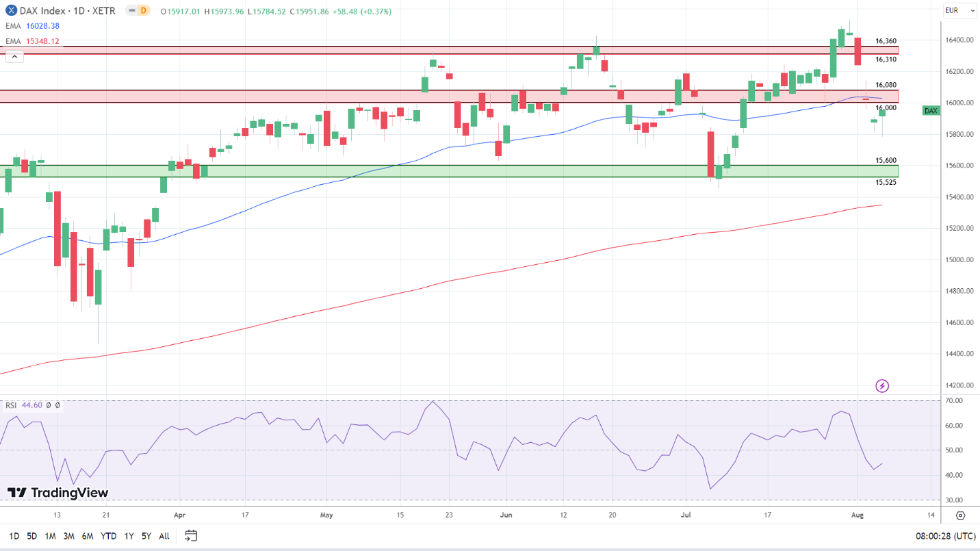This screenshot has height=551, width=980.
Task: Collapse the EMA legend with the up chevron
Action: click(14, 56)
